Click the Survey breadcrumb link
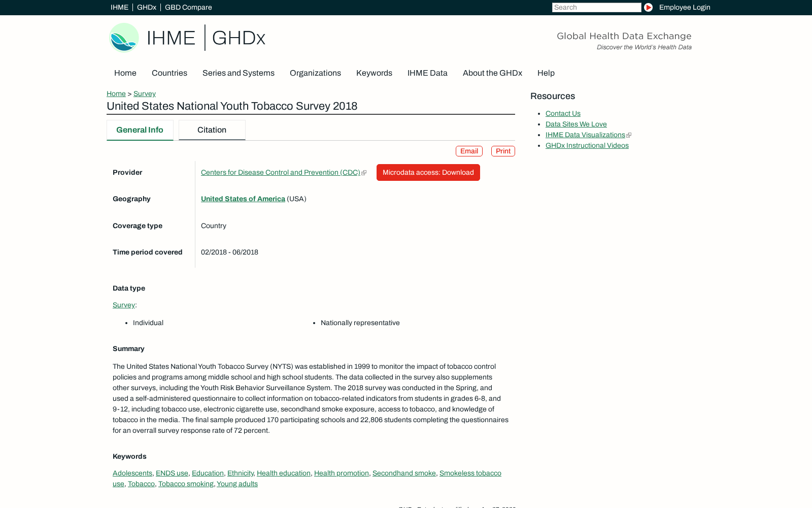 (x=145, y=93)
